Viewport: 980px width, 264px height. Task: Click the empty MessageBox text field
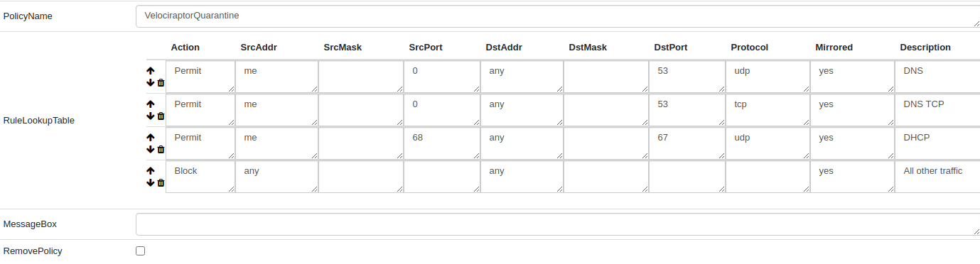tap(558, 224)
